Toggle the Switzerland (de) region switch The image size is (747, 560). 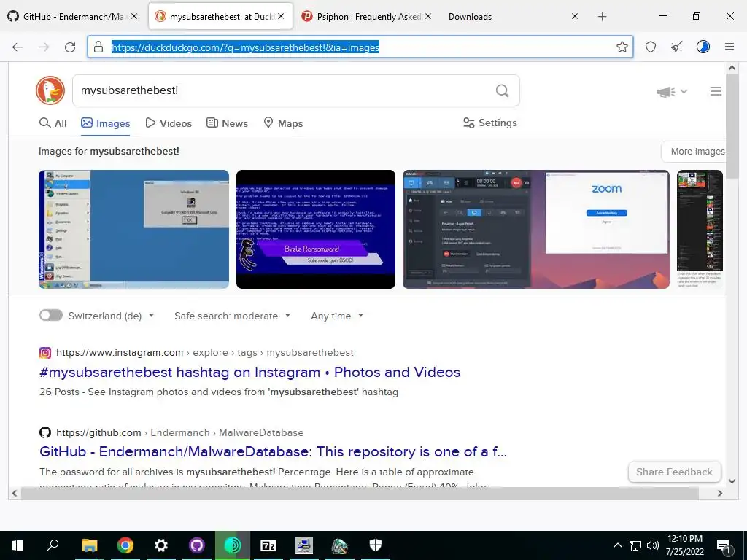coord(51,315)
